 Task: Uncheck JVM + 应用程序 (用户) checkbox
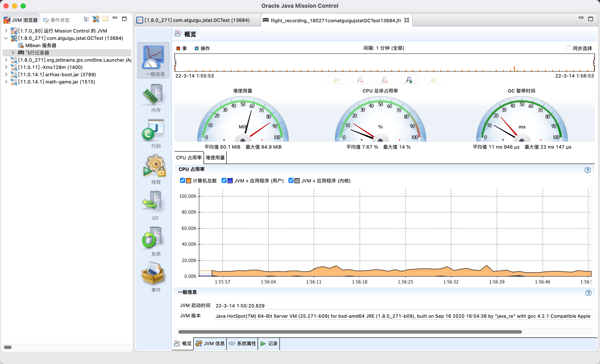pos(224,181)
